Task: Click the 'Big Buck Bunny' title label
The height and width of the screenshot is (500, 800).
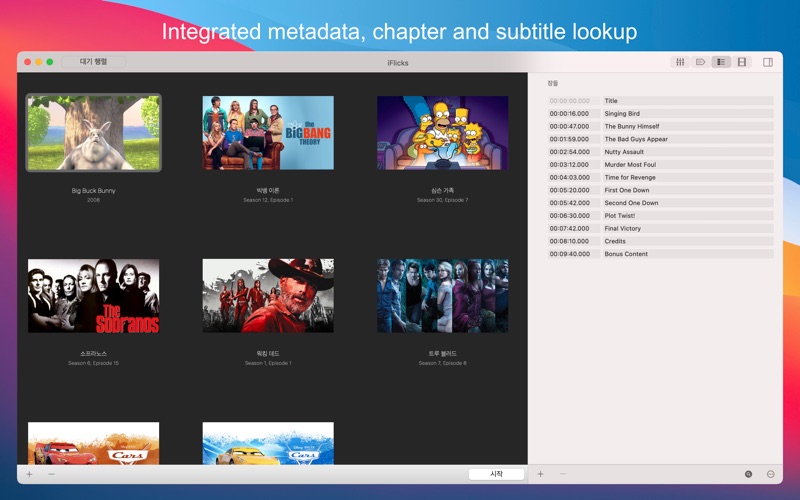Action: tap(93, 190)
